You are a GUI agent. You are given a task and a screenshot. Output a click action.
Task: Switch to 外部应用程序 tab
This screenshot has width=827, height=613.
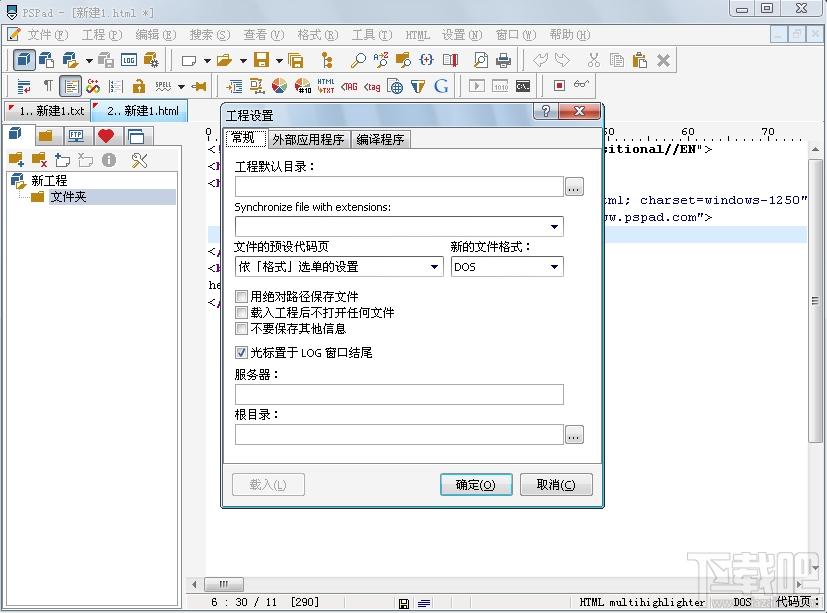point(309,140)
